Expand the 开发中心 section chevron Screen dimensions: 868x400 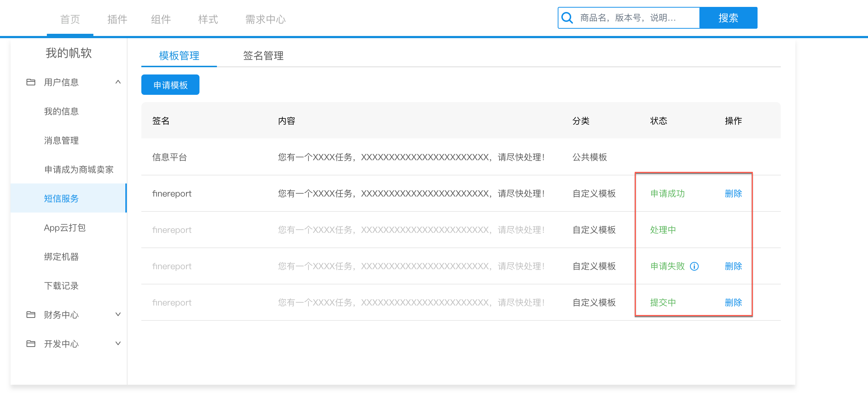(118, 344)
